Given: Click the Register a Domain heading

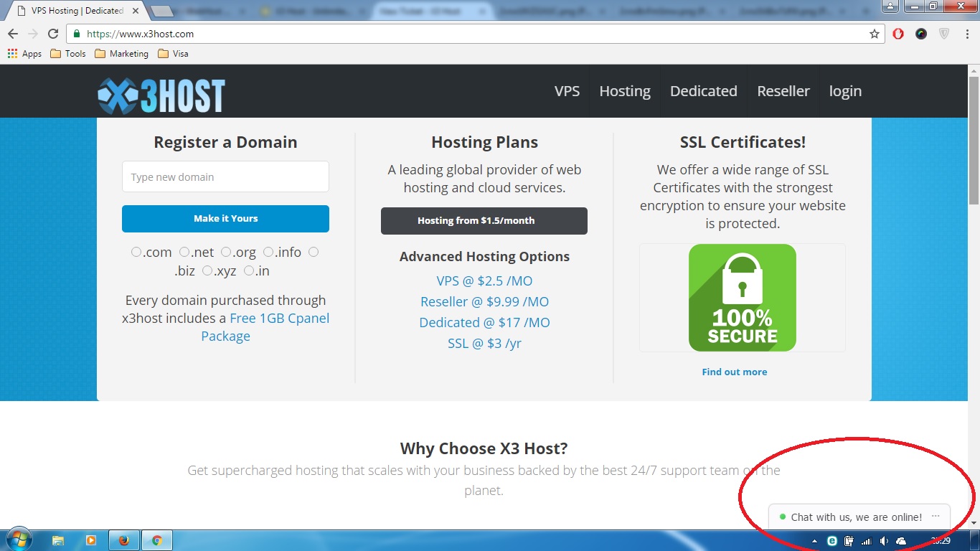Looking at the screenshot, I should 225,142.
